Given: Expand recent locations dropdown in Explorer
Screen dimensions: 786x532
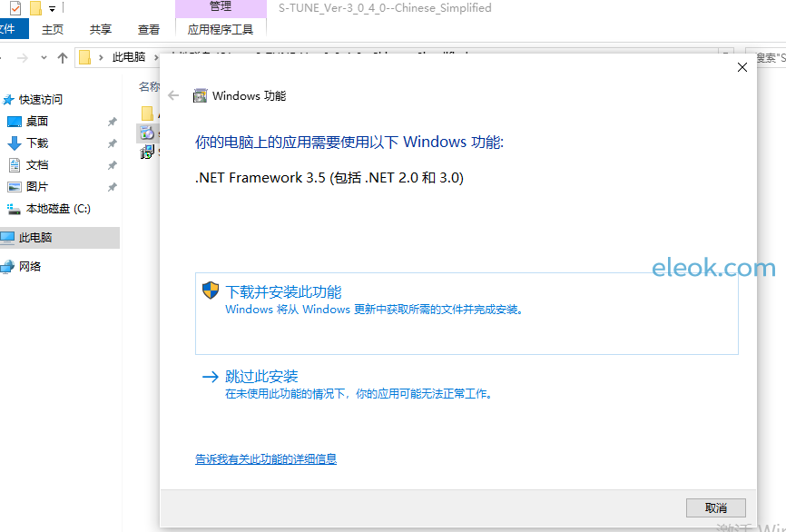Looking at the screenshot, I should tap(44, 58).
